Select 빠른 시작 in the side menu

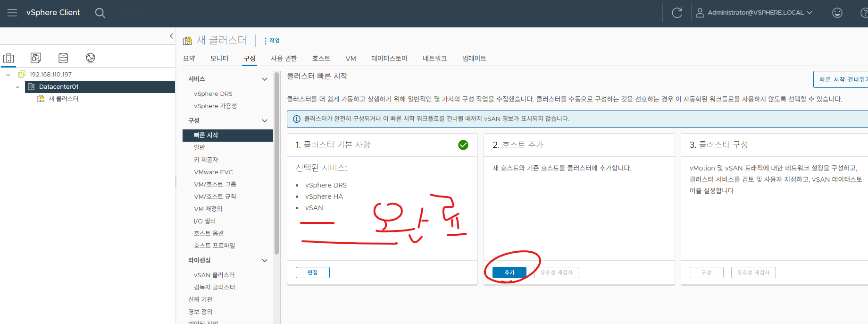point(228,136)
